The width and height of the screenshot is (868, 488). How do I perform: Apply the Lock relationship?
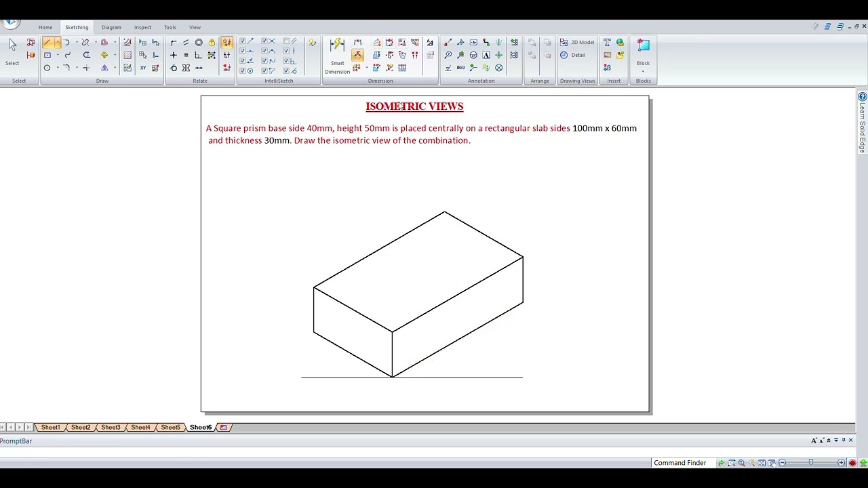[x=212, y=43]
